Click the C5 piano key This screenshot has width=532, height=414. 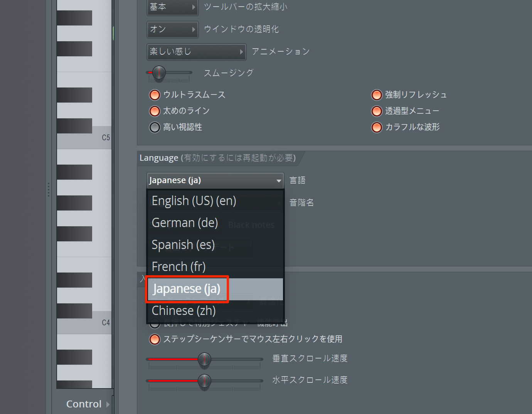(x=84, y=138)
